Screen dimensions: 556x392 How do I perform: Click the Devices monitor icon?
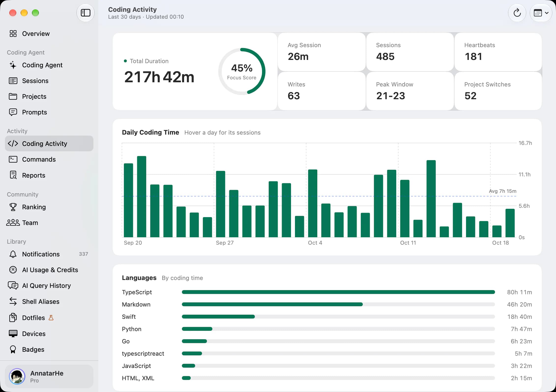point(13,334)
